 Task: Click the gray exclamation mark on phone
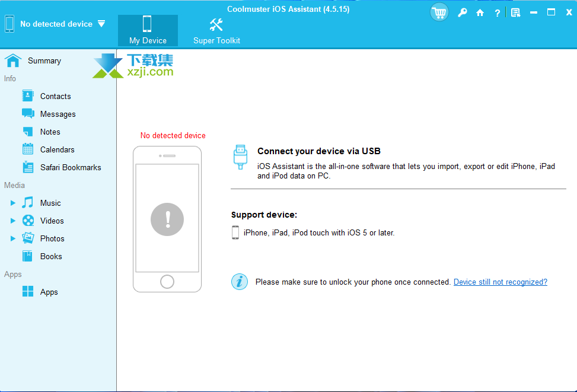(x=167, y=219)
